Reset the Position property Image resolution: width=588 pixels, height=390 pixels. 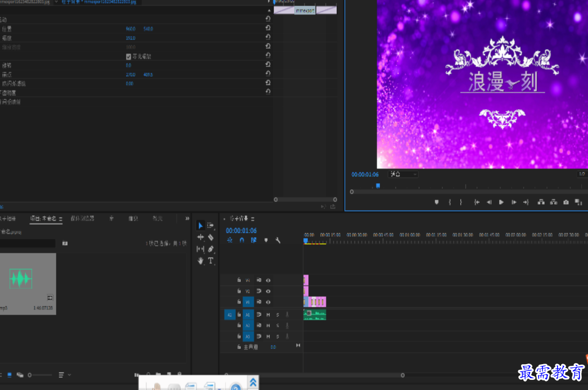click(x=268, y=28)
